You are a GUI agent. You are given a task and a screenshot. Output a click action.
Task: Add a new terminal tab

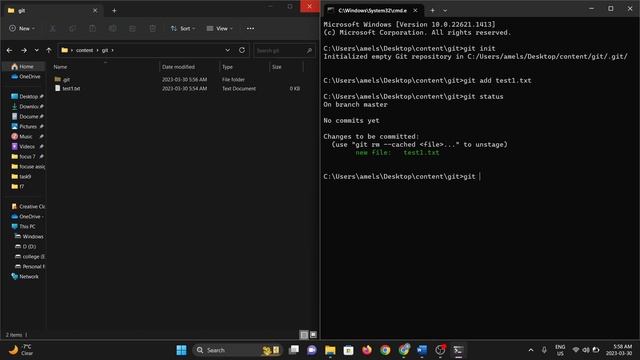coord(432,11)
